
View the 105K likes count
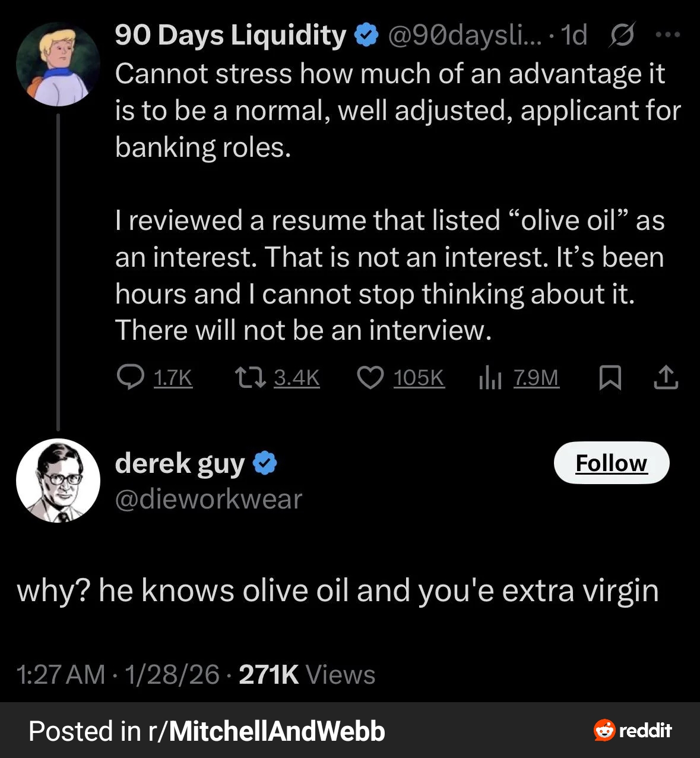click(419, 378)
